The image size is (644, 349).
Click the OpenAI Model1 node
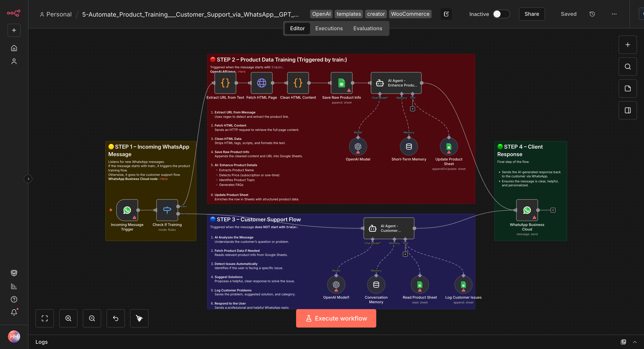336,285
